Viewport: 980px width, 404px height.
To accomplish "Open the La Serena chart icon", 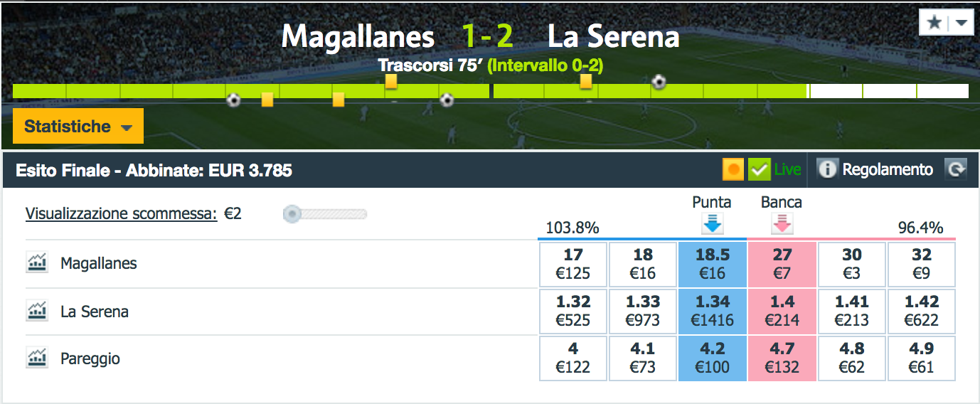I will pos(36,311).
